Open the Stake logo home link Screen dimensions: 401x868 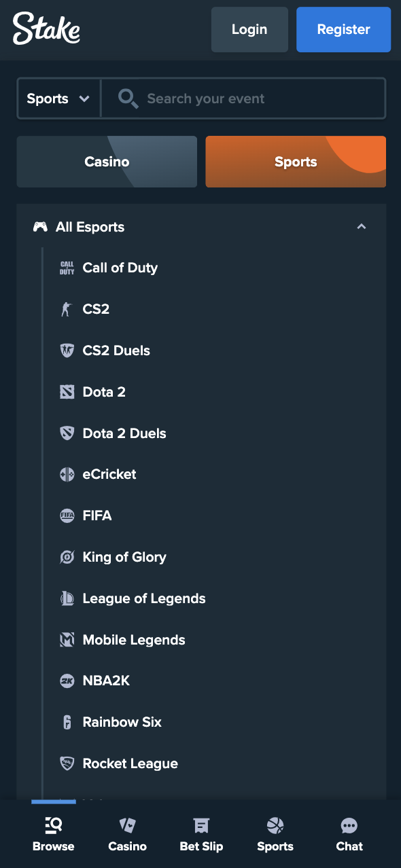click(46, 29)
